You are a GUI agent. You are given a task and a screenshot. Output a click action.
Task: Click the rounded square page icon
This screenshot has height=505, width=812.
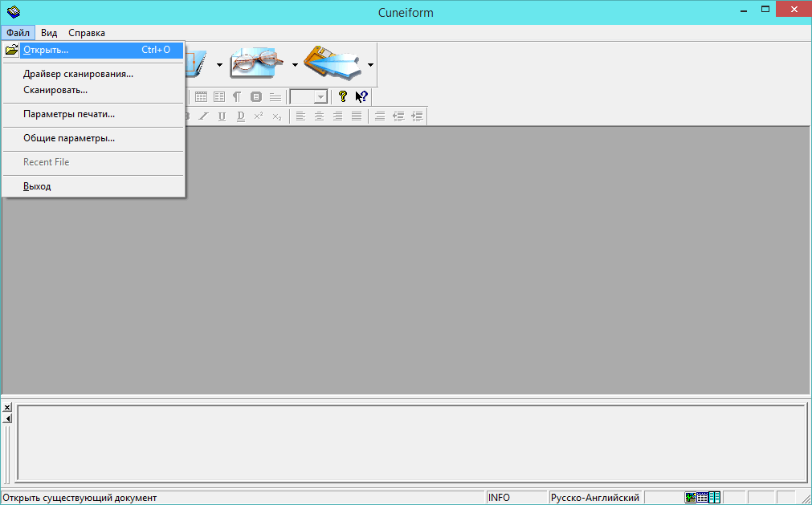[256, 97]
